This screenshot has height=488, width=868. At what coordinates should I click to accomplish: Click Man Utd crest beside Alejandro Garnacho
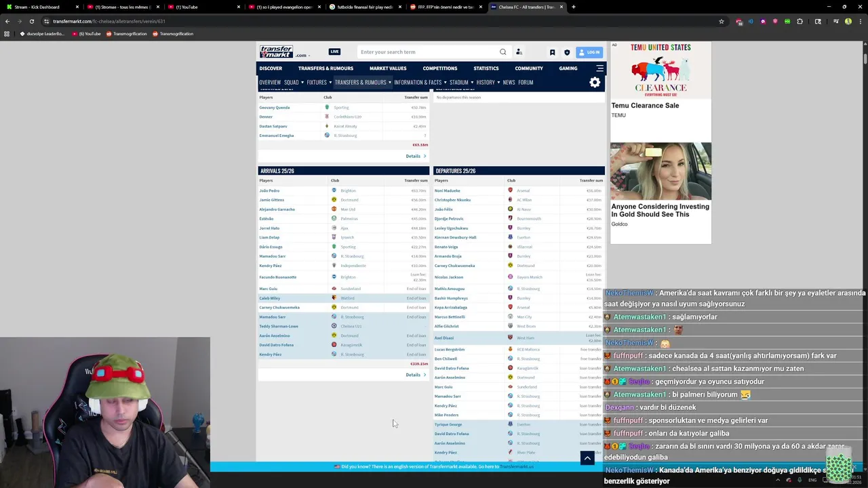coord(334,209)
